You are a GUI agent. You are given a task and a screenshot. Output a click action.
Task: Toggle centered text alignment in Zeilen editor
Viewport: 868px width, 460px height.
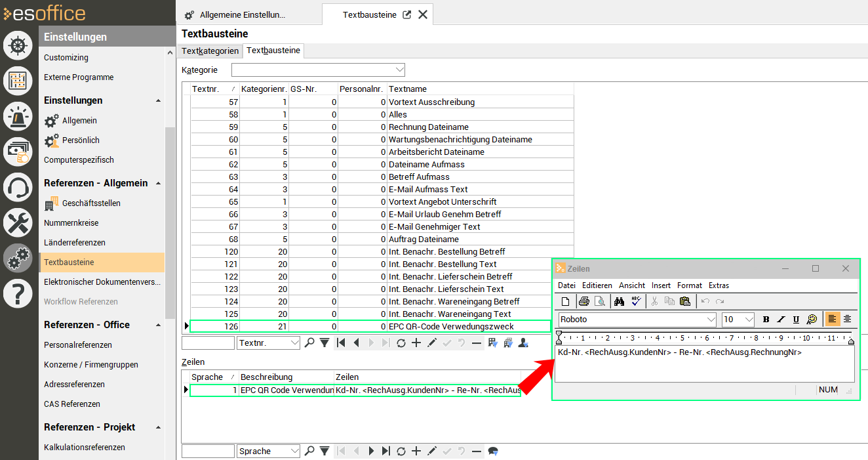click(848, 320)
